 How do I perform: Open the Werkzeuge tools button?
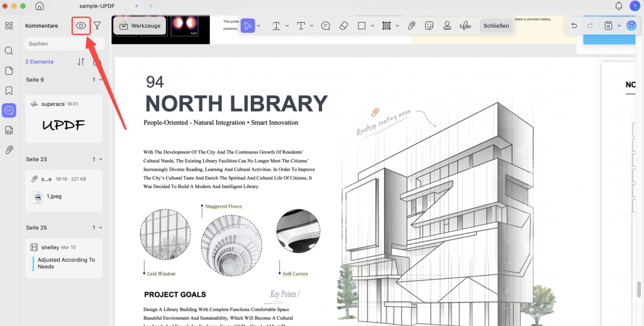click(140, 25)
